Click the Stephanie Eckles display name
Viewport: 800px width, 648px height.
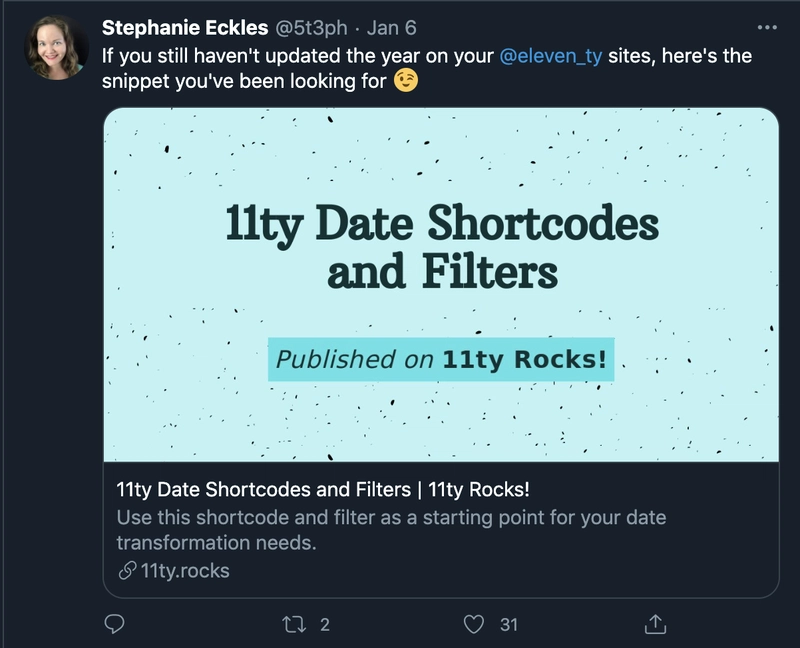[x=185, y=28]
